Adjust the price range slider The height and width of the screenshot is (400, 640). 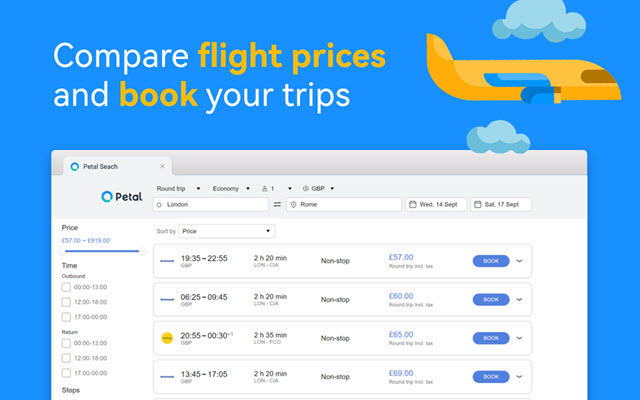point(142,251)
